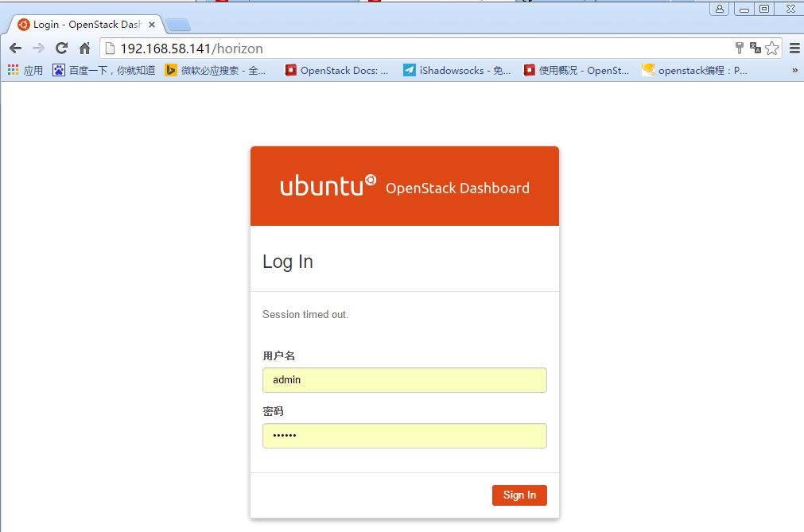The height and width of the screenshot is (532, 804).
Task: Click the browser Back arrow
Action: point(15,49)
